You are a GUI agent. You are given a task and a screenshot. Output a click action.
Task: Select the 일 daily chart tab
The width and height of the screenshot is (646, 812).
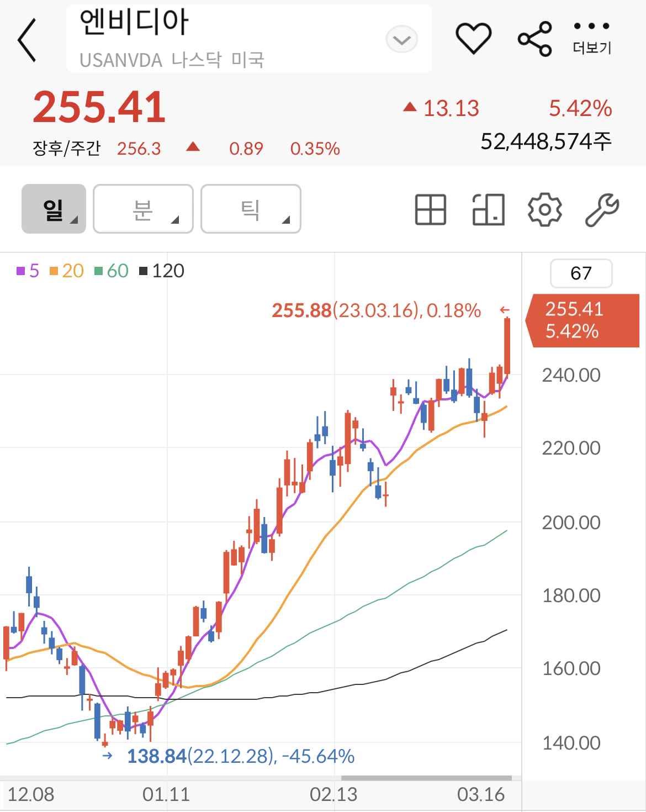click(54, 209)
